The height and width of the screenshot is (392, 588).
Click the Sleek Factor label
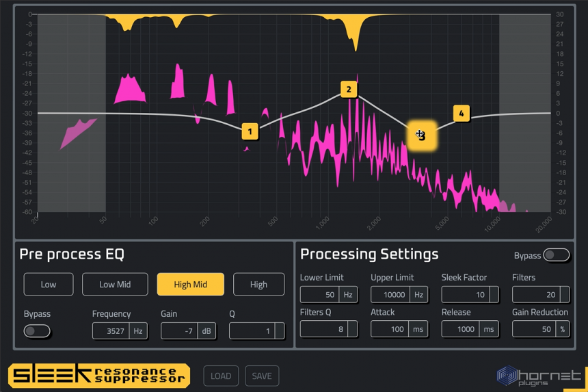pos(464,278)
